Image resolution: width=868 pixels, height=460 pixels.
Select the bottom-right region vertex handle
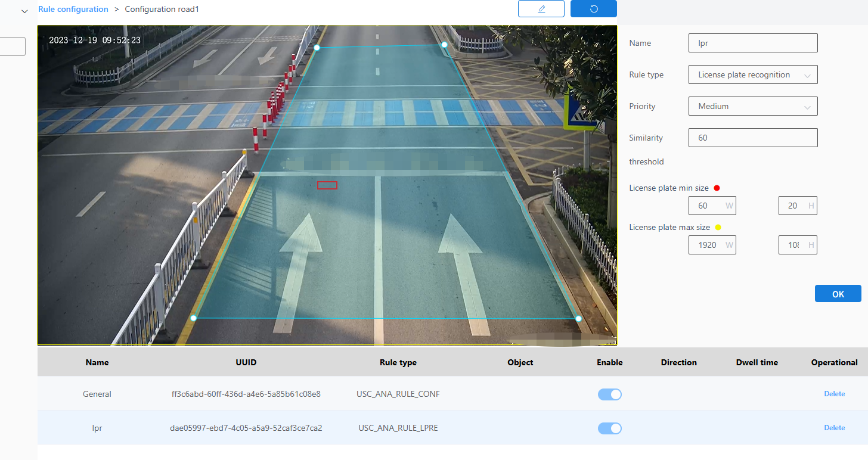pos(578,319)
